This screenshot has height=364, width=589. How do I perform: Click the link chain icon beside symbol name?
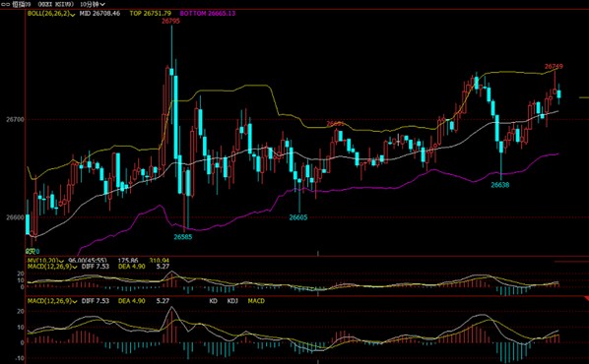(6, 4)
